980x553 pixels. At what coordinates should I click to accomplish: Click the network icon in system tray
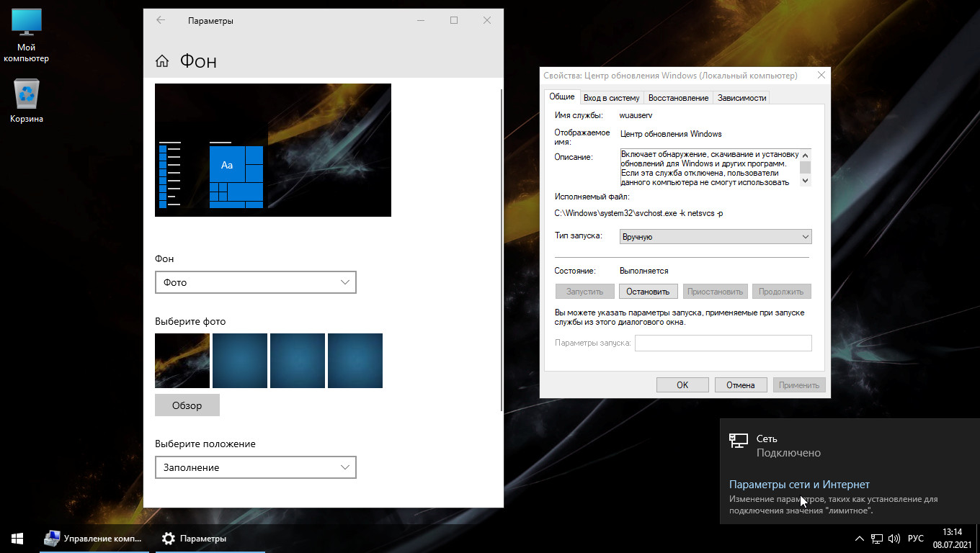[877, 538]
